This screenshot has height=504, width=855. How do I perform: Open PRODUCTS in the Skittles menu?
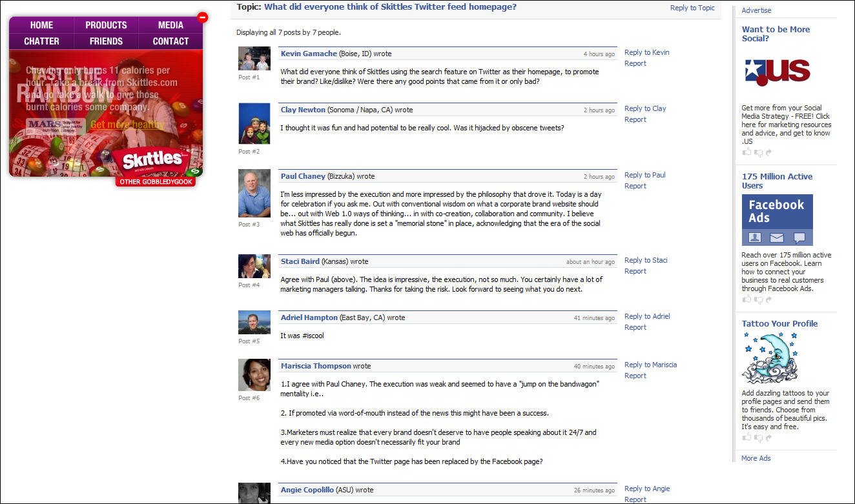point(106,25)
